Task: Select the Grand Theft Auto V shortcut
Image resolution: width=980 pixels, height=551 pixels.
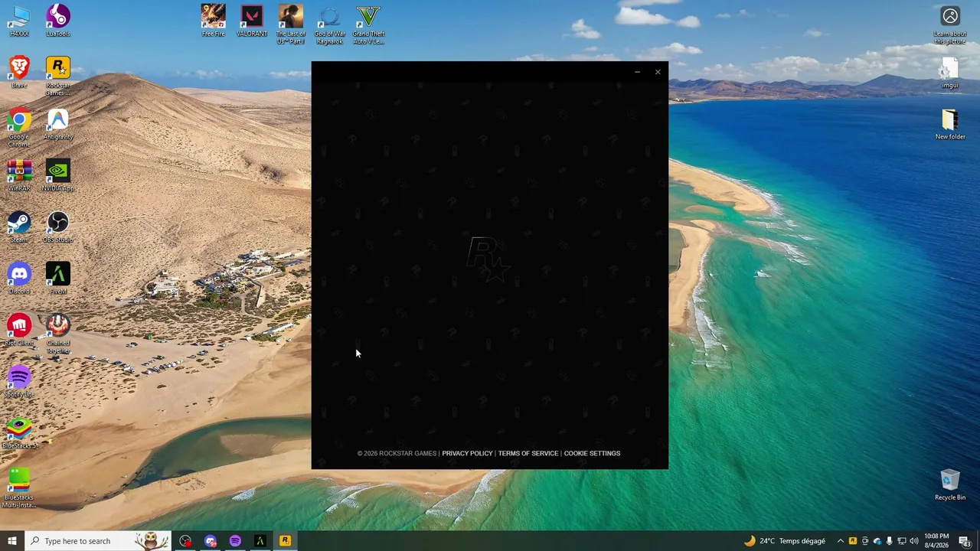Action: pos(368,24)
